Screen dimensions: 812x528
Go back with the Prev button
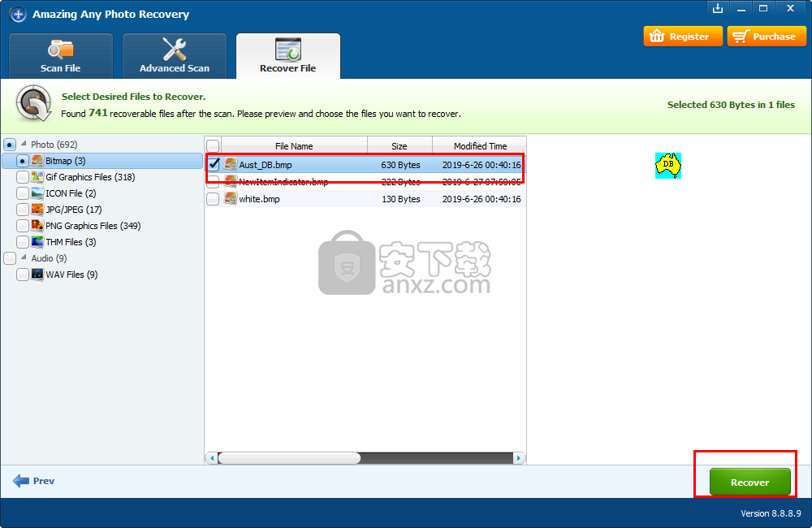click(x=34, y=481)
